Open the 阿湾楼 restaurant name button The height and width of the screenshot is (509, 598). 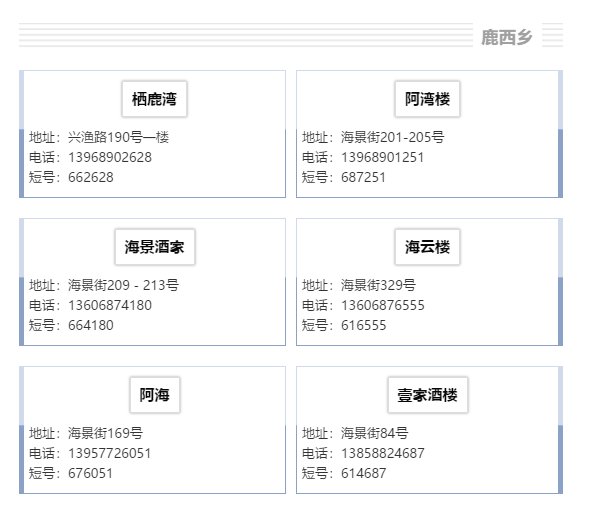428,99
